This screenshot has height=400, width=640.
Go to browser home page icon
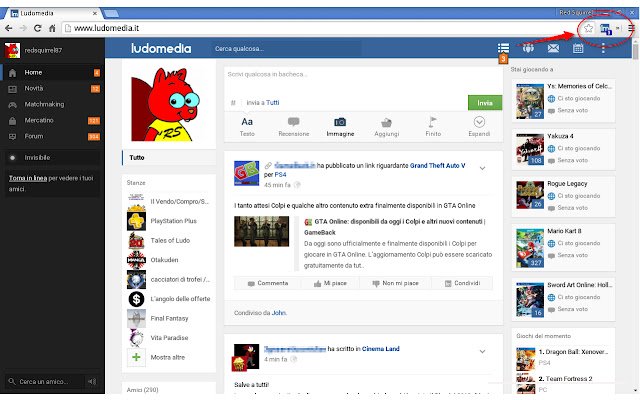point(52,28)
